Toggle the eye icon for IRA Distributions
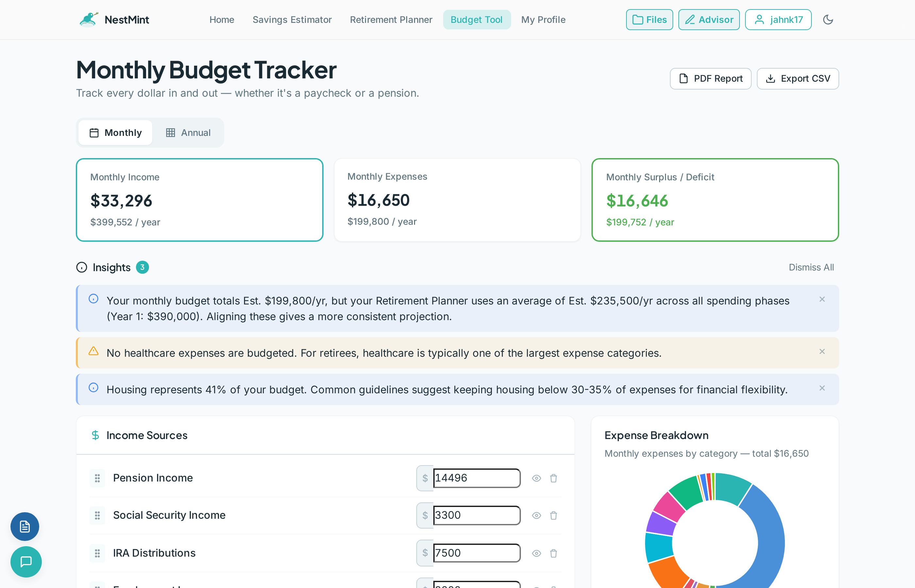This screenshot has height=588, width=915. point(536,553)
